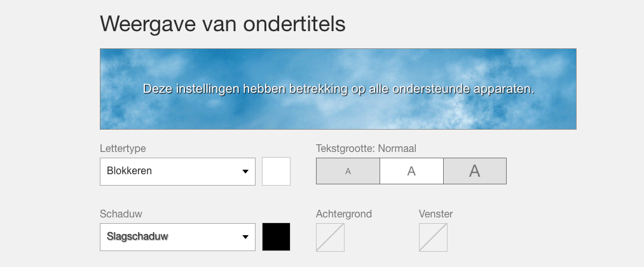Select the normal text size A button
The image size is (644, 267).
411,171
